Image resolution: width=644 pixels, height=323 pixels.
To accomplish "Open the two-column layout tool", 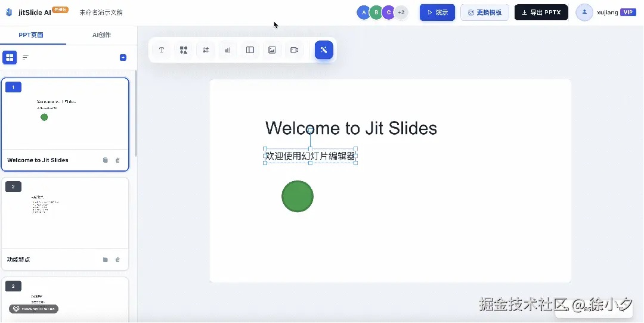I will coord(250,50).
